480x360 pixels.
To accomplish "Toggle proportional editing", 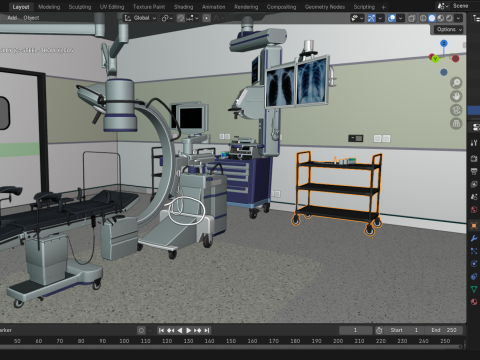I will tap(206, 18).
